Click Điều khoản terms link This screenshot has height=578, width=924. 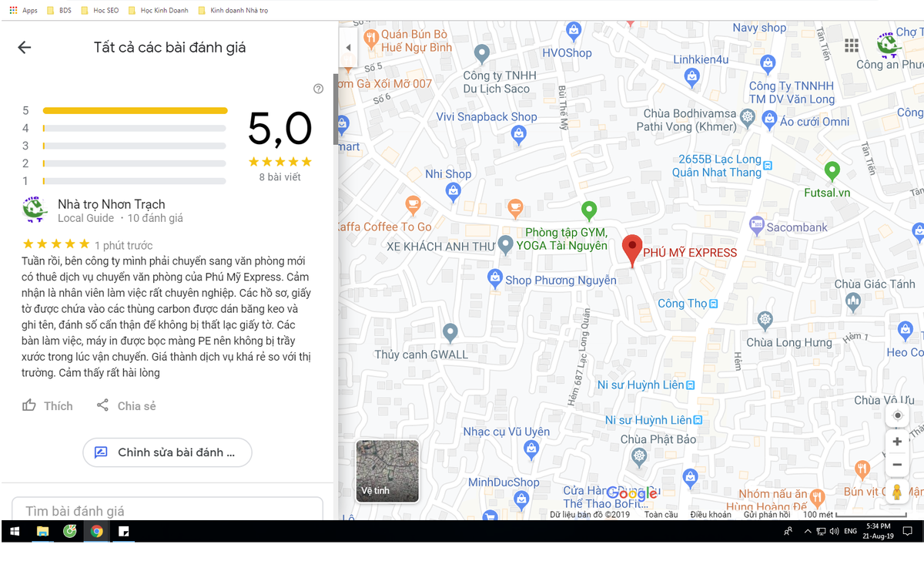pos(711,515)
